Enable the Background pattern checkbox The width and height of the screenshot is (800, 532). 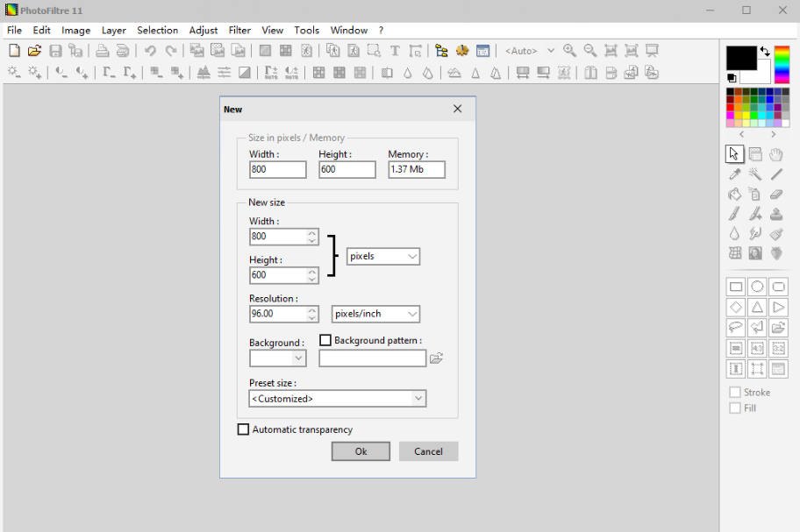click(325, 340)
